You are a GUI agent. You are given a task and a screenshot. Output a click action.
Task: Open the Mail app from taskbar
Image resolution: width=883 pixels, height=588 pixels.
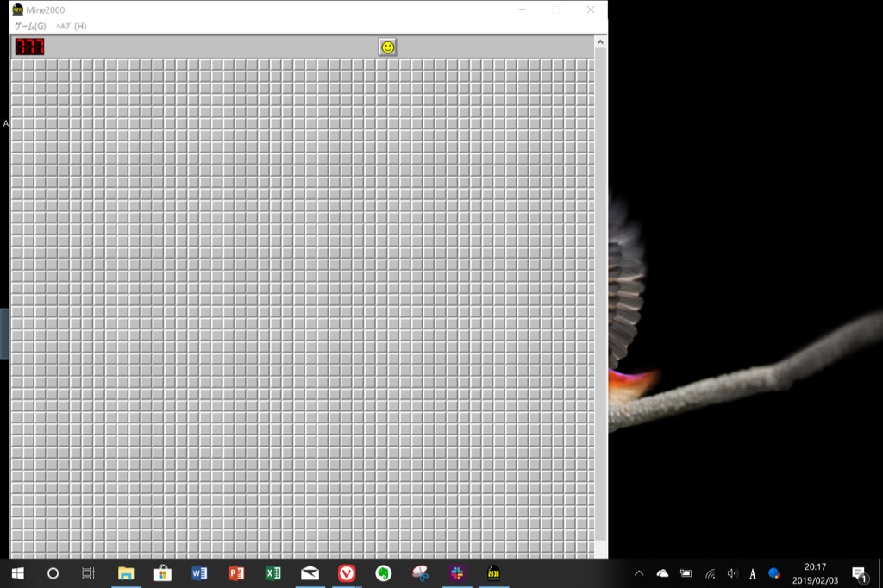point(310,573)
